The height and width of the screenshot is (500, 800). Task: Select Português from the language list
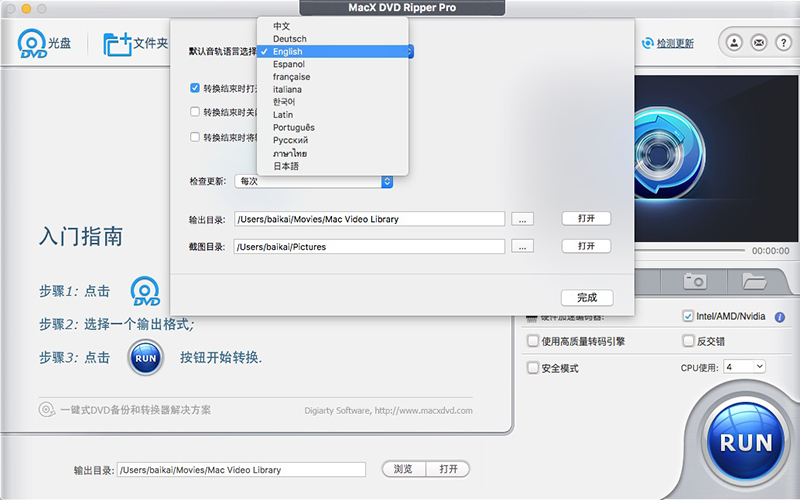click(333, 128)
